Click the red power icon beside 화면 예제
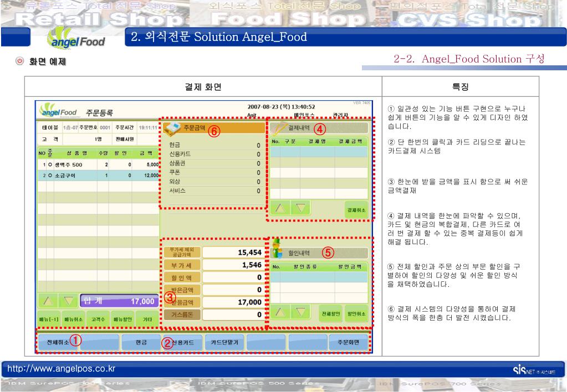This screenshot has height=392, width=567. [20, 61]
